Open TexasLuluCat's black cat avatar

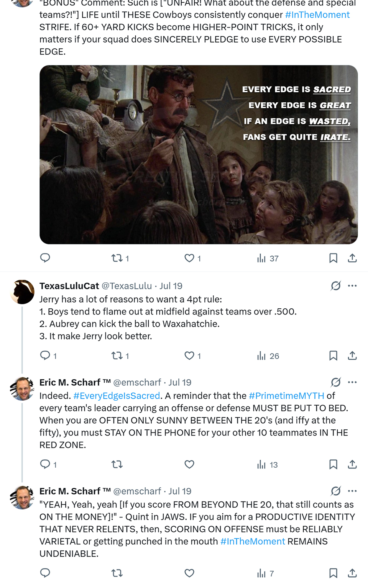coord(22,292)
